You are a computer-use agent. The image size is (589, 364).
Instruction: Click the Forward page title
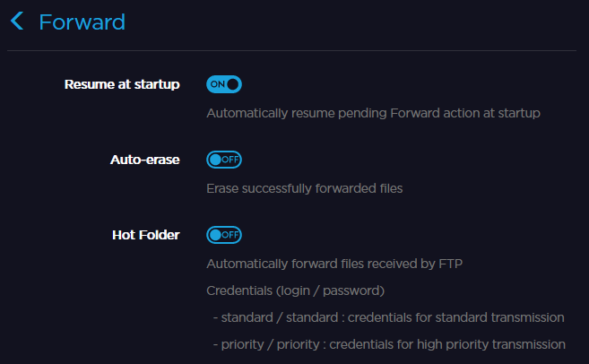click(82, 22)
